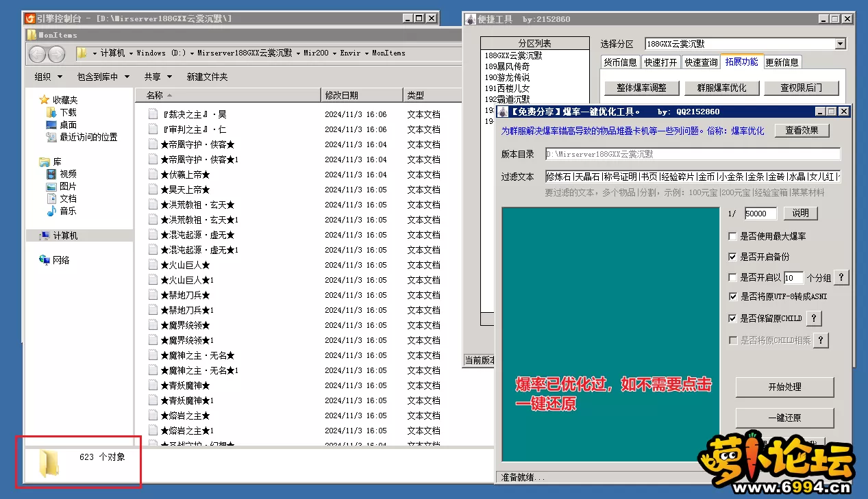Click the file icon of ★昊天上帝★
Image resolution: width=868 pixels, height=499 pixels.
pos(153,190)
